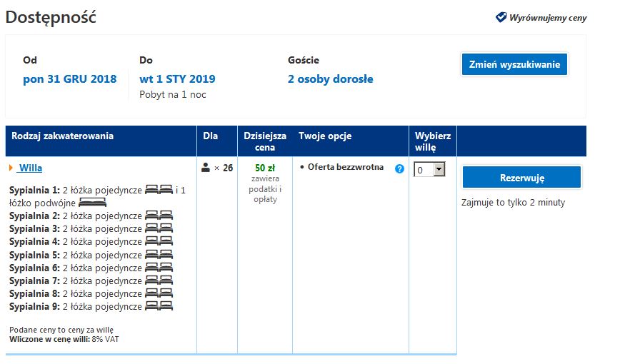Click single beds icon for Sypialnia 4
Screen dimensions: 625x364
point(159,241)
